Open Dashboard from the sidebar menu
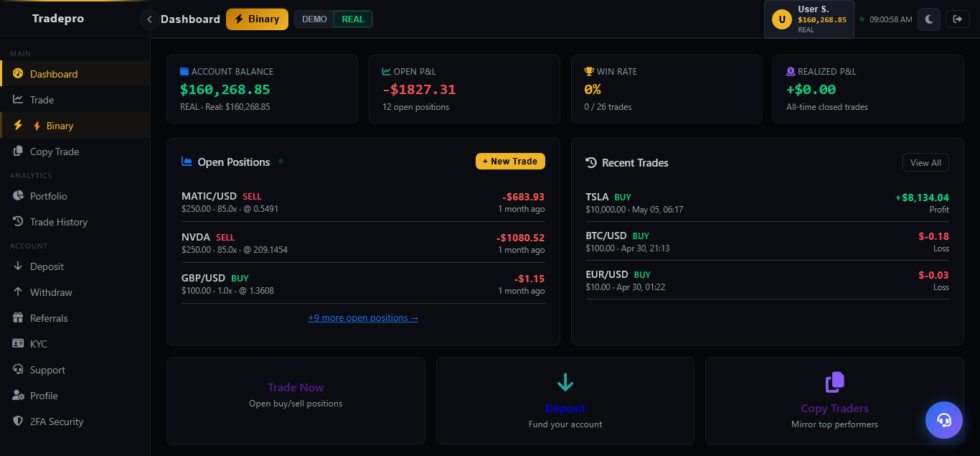This screenshot has width=980, height=456. click(x=75, y=73)
